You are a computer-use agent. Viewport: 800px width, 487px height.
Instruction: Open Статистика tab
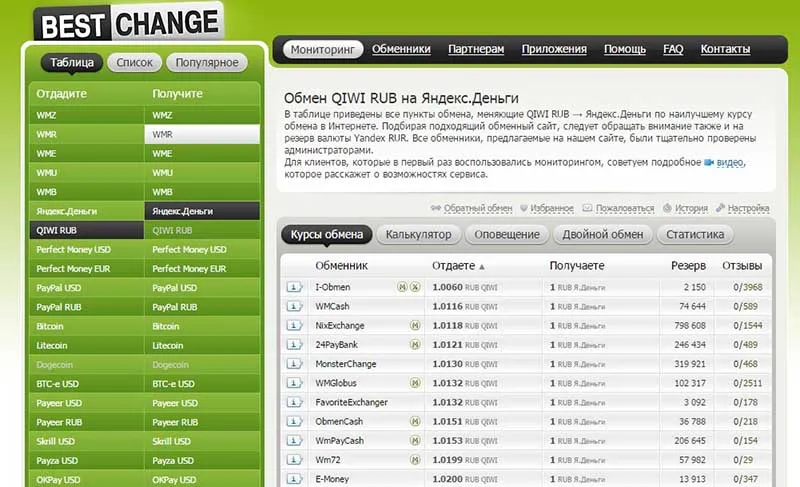(x=695, y=235)
